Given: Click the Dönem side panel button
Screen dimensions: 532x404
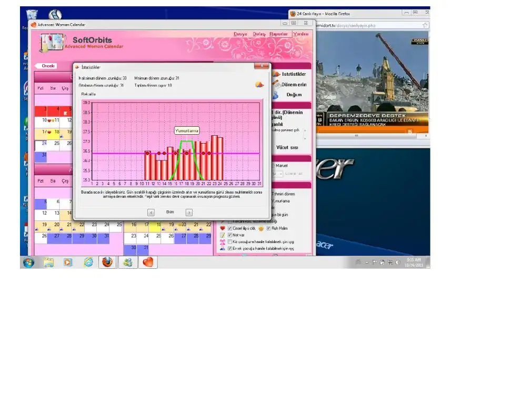Looking at the screenshot, I should (x=294, y=85).
